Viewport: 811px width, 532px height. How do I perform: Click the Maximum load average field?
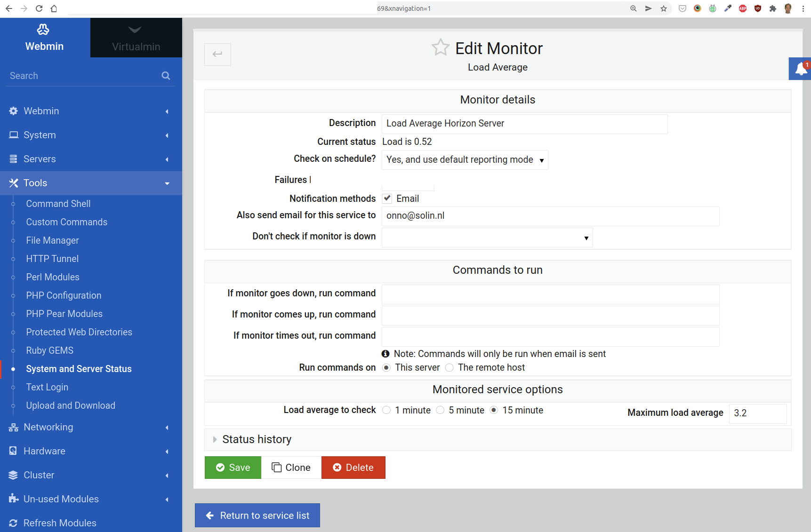(757, 413)
